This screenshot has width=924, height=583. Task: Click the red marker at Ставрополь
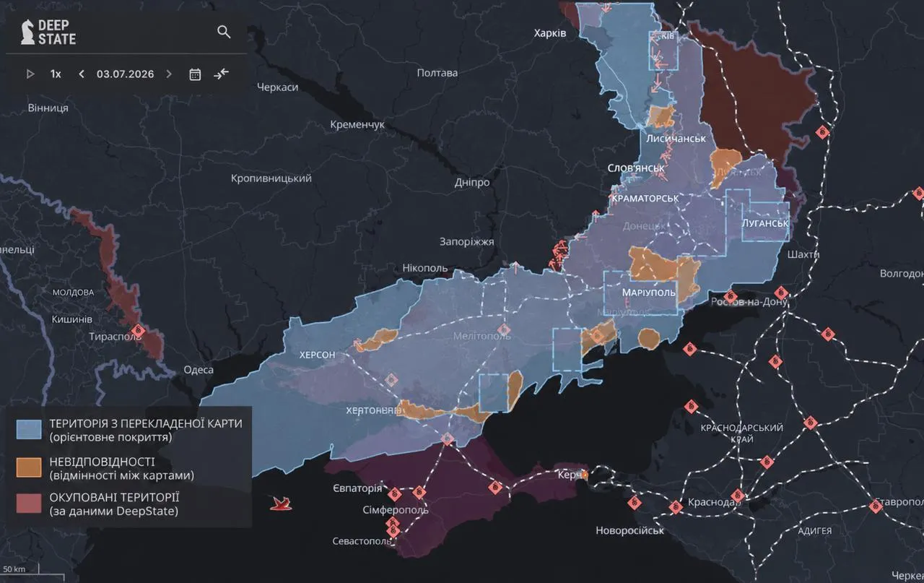pos(876,506)
